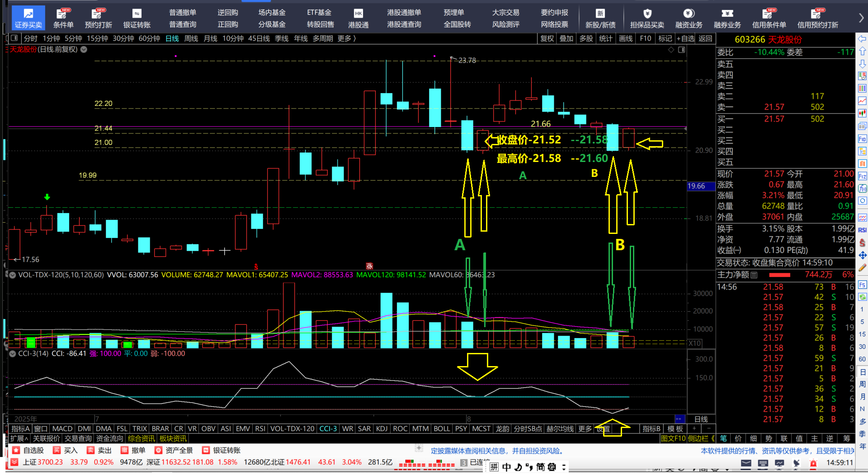Screen dimensions: 868x476
Task: Click the 标记 mark button
Action: [x=665, y=38]
